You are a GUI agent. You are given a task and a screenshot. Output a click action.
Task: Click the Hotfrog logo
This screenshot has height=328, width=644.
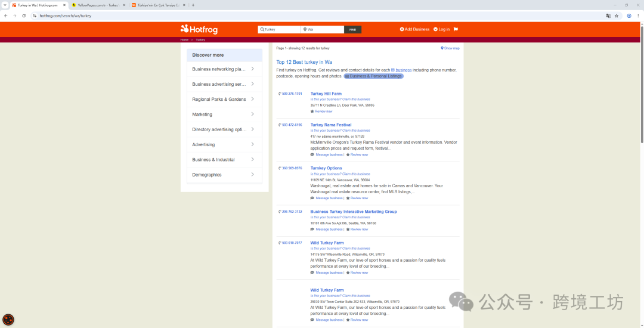199,29
